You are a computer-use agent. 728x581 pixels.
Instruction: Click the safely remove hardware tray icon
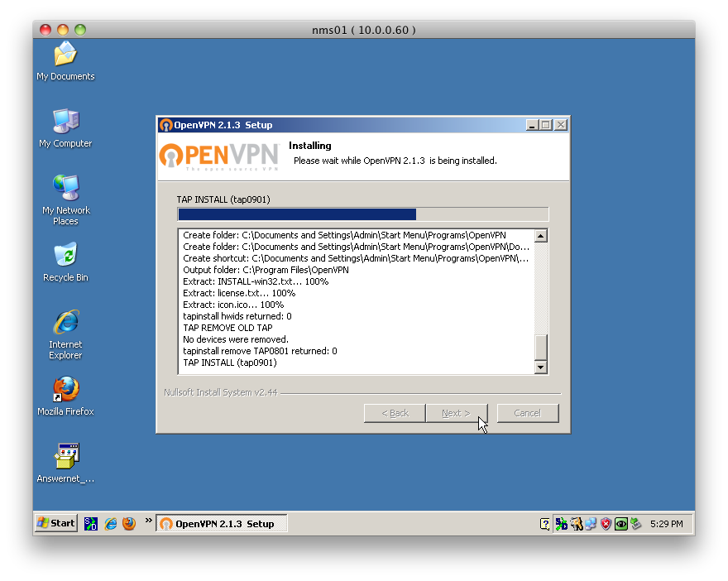(x=636, y=525)
